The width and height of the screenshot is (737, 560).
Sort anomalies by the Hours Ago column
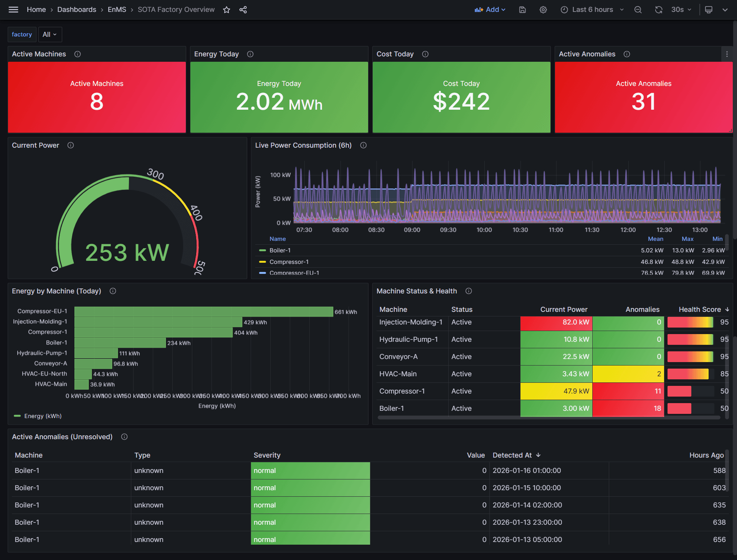click(706, 455)
